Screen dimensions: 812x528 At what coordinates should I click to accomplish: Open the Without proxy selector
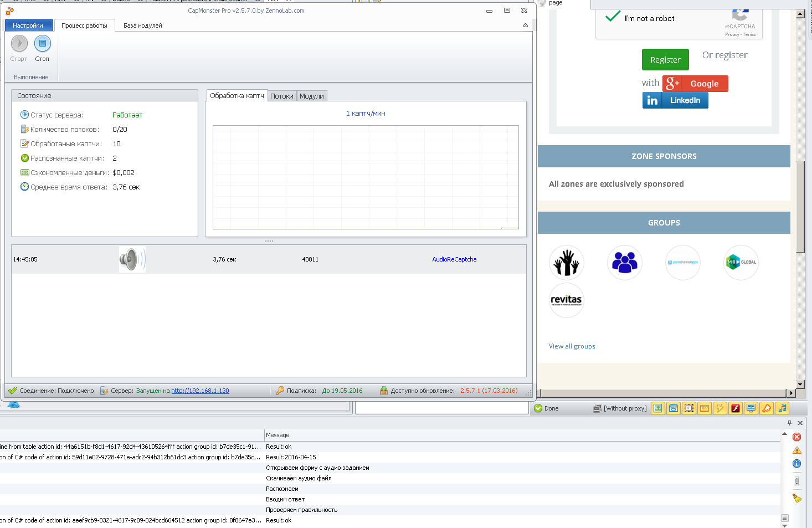click(620, 408)
